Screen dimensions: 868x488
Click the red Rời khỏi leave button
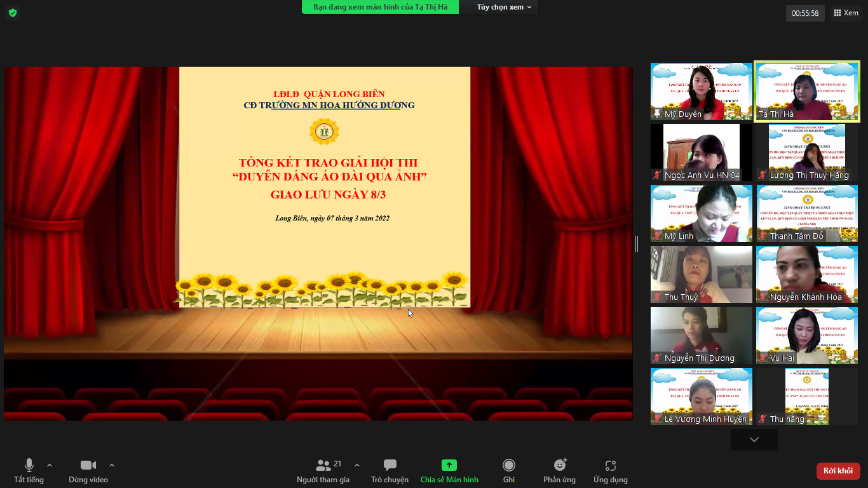[837, 471]
